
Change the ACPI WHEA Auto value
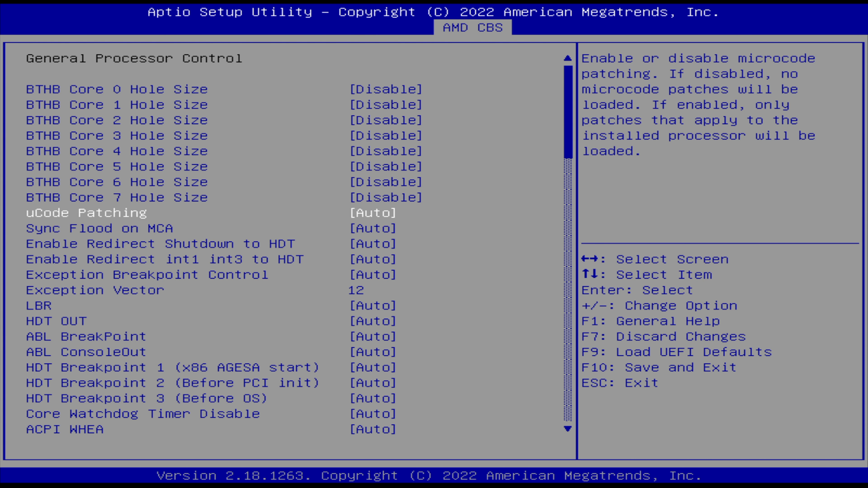tap(373, 429)
